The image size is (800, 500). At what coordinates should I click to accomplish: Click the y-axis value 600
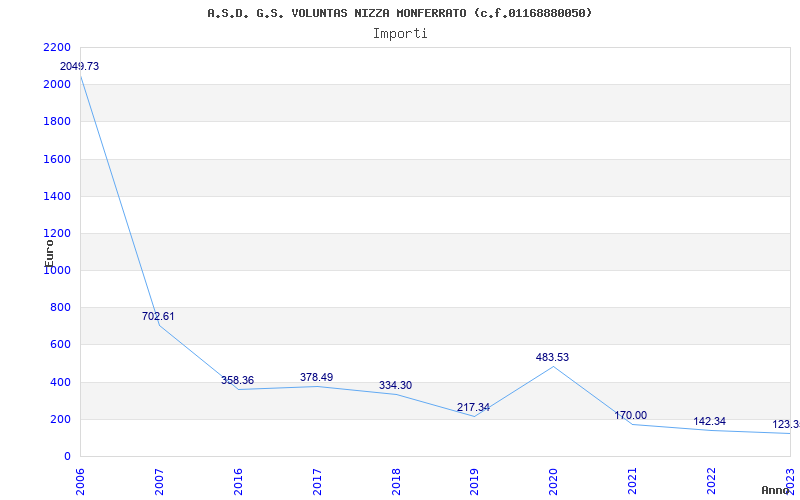pos(61,345)
